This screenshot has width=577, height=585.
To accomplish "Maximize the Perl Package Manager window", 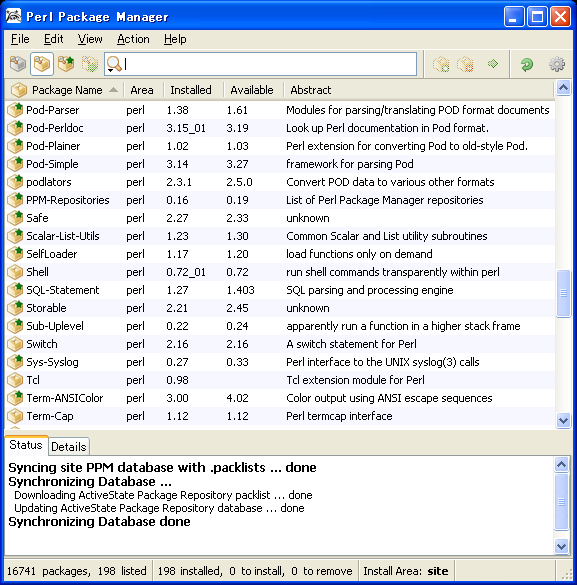I will click(x=537, y=17).
